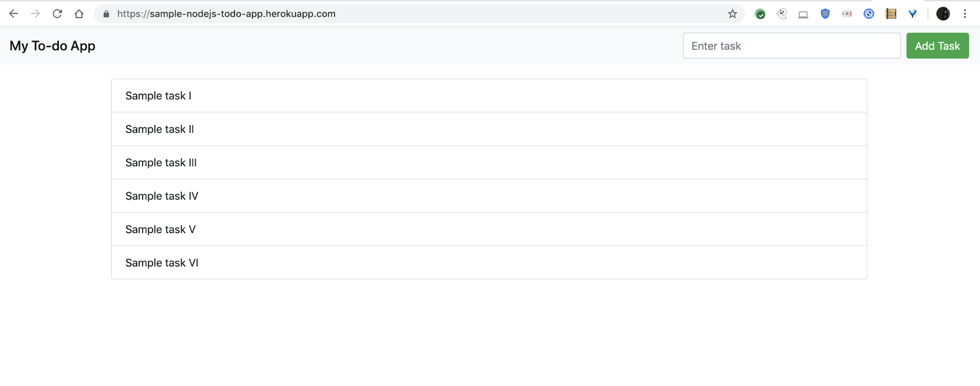Viewport: 980px width, 386px height.
Task: Open the round blue shield extension
Action: click(869, 14)
